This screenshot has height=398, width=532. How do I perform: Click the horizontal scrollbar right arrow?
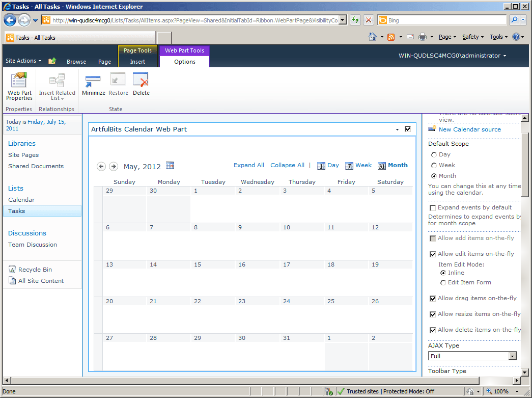(517, 380)
